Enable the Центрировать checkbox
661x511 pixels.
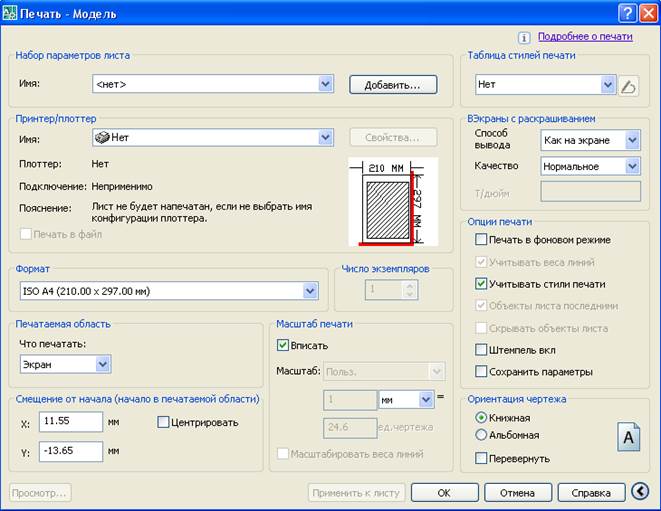pos(163,422)
